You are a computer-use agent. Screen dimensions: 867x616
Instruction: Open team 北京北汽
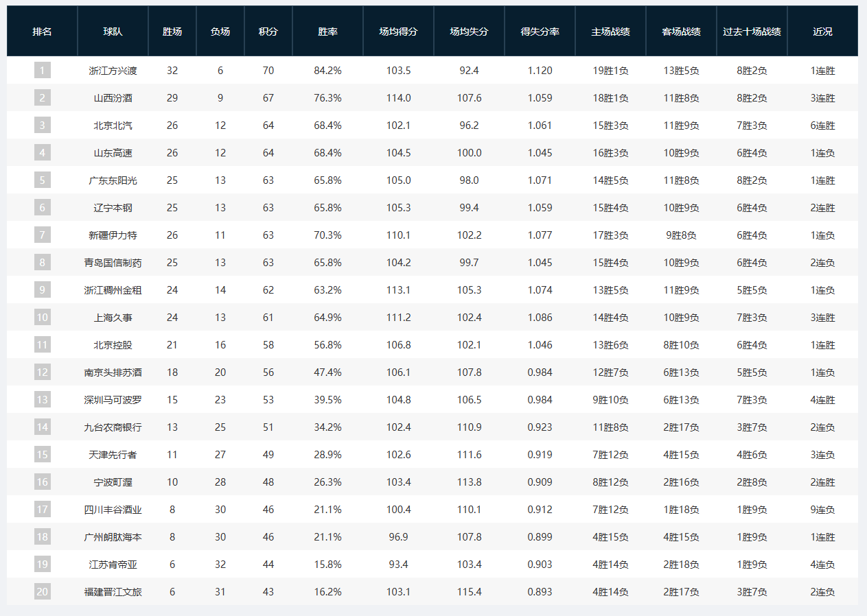pyautogui.click(x=113, y=126)
